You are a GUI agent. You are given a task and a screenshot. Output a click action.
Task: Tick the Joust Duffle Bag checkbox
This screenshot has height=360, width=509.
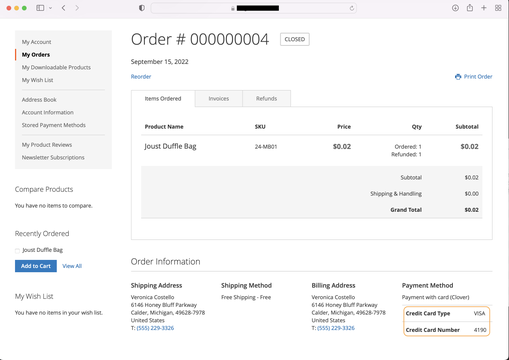click(x=17, y=250)
